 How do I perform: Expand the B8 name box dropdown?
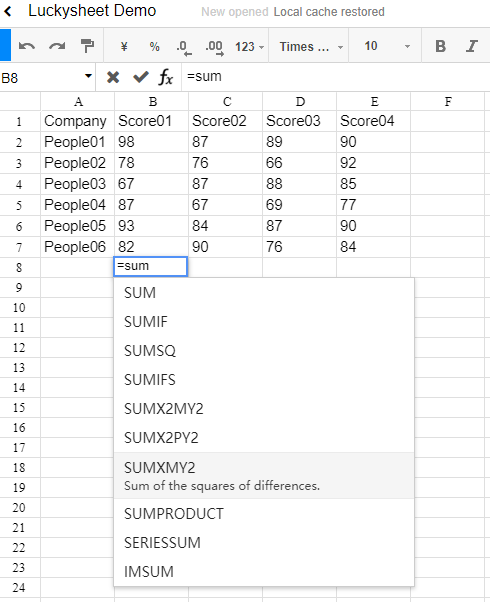(88, 76)
